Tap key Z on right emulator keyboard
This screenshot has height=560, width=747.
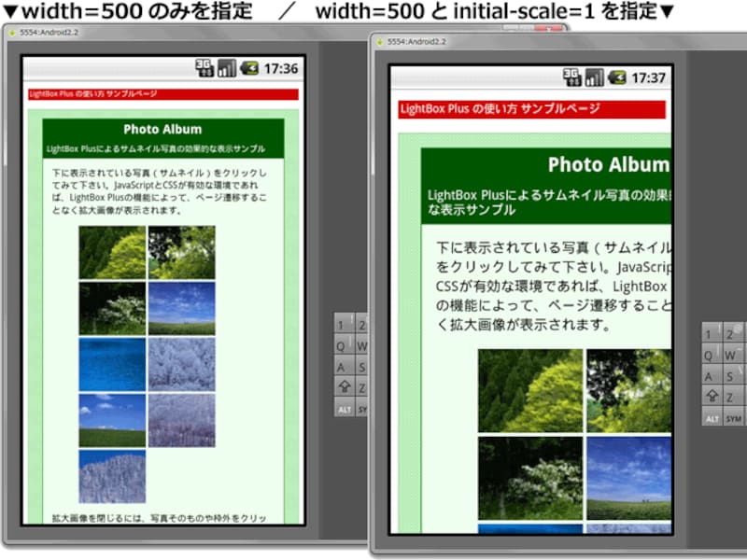(734, 396)
